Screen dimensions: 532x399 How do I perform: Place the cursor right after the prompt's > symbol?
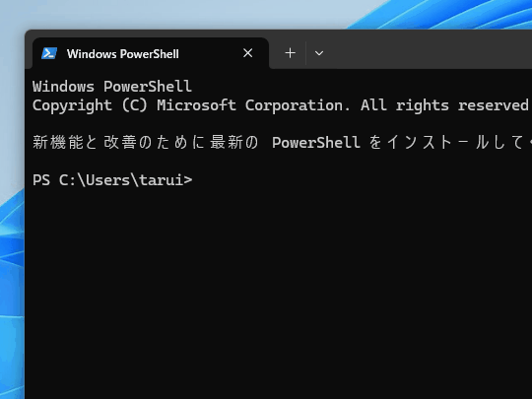(x=195, y=180)
